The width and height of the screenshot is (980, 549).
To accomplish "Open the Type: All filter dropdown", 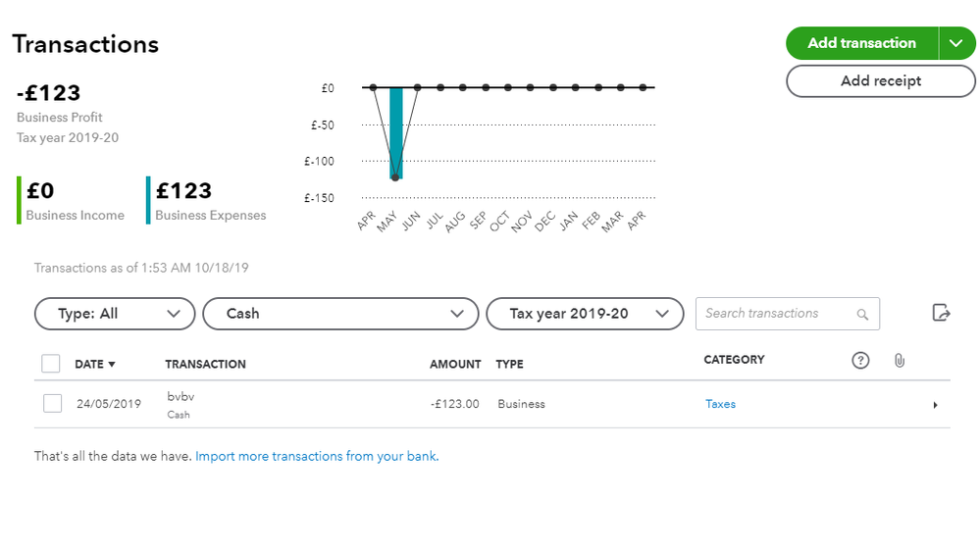I will click(x=114, y=314).
